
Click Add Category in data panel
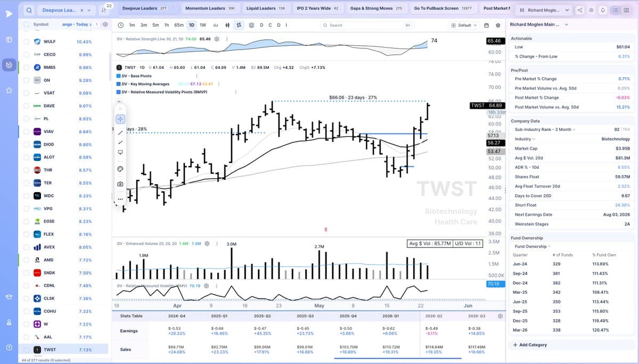(530, 345)
